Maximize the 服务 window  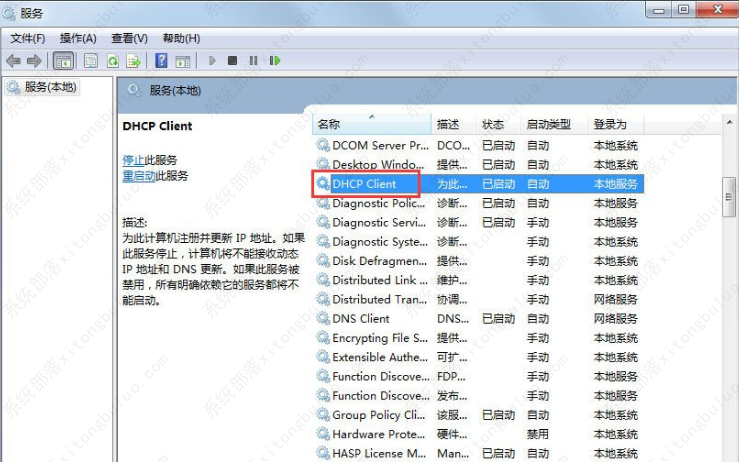(683, 9)
